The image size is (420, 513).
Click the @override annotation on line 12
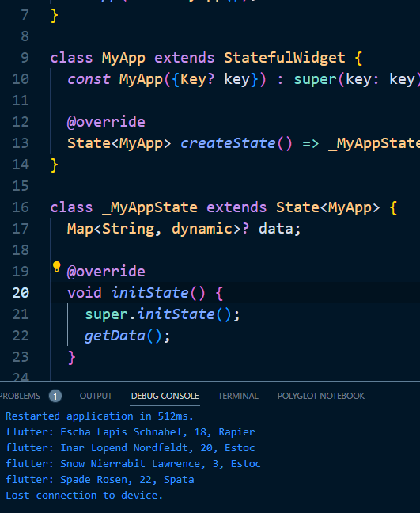coord(106,122)
